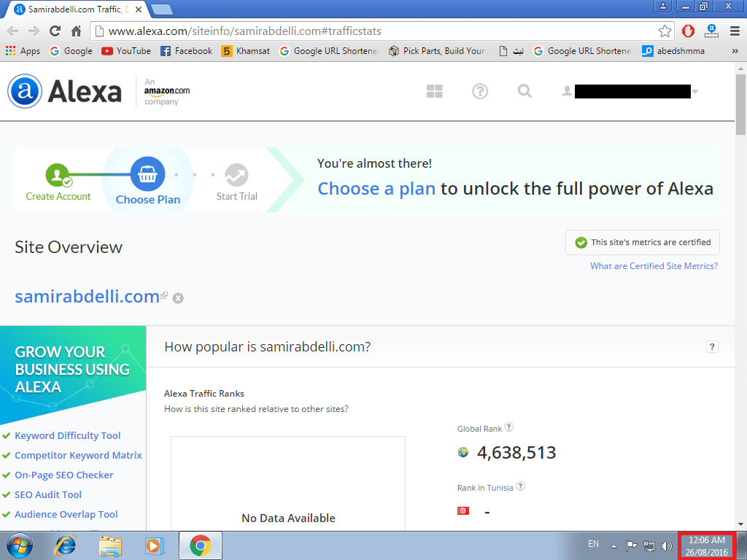Viewport: 747px width, 560px height.
Task: Click the Alexa logo in the header
Action: pos(64,91)
